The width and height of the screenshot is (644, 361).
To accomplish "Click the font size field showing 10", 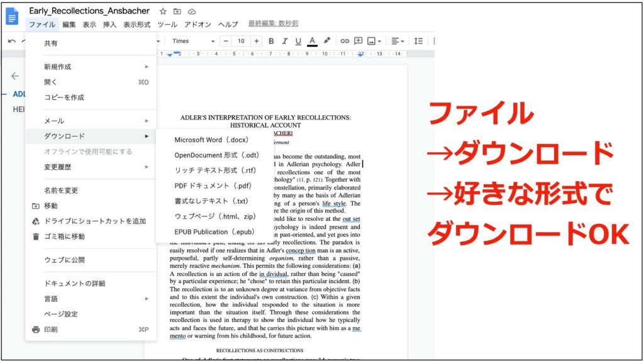I will [x=241, y=41].
